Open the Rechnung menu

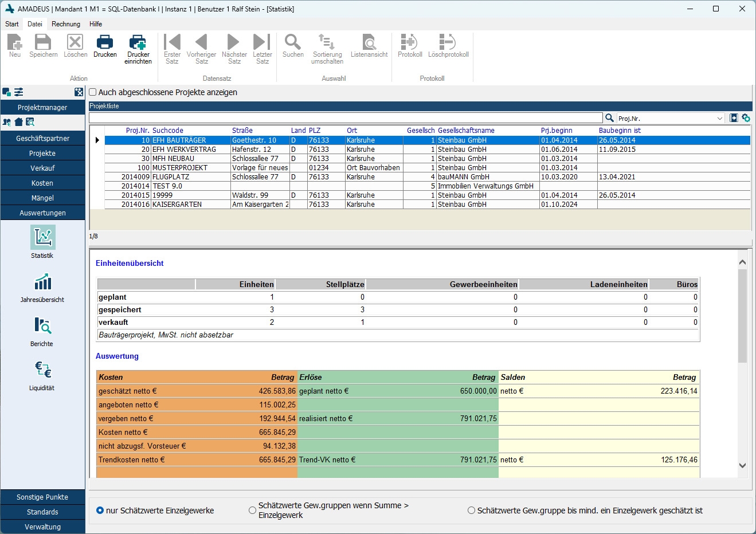(x=66, y=24)
